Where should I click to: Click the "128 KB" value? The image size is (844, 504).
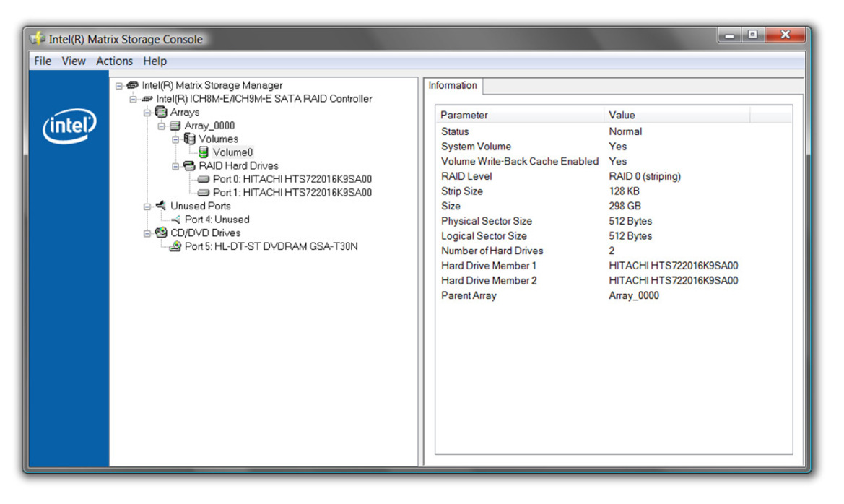624,191
